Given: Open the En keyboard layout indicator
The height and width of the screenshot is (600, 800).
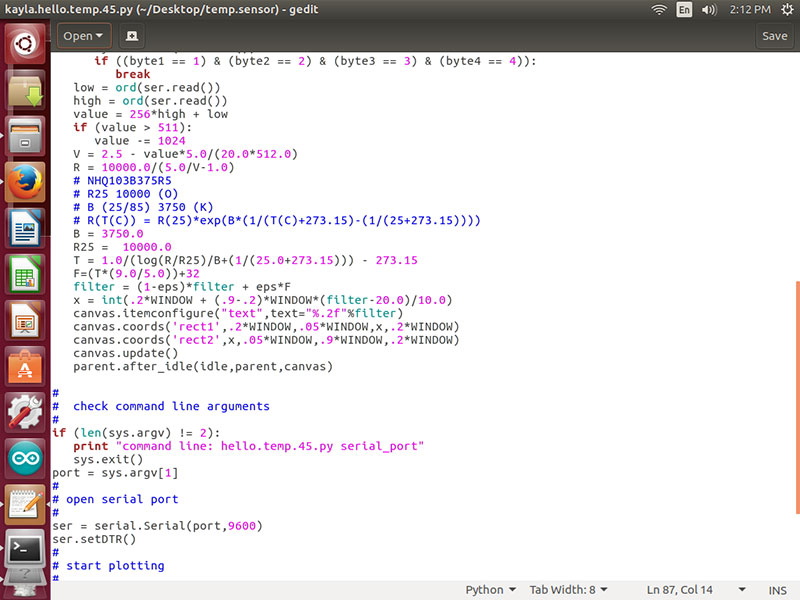Looking at the screenshot, I should coord(684,9).
